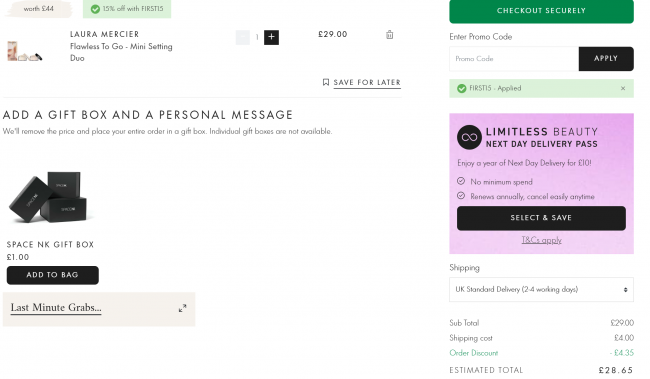Viewport: 650px width, 379px height.
Task: Open Flawless To Go Mini Setting Duo
Action: click(x=121, y=52)
